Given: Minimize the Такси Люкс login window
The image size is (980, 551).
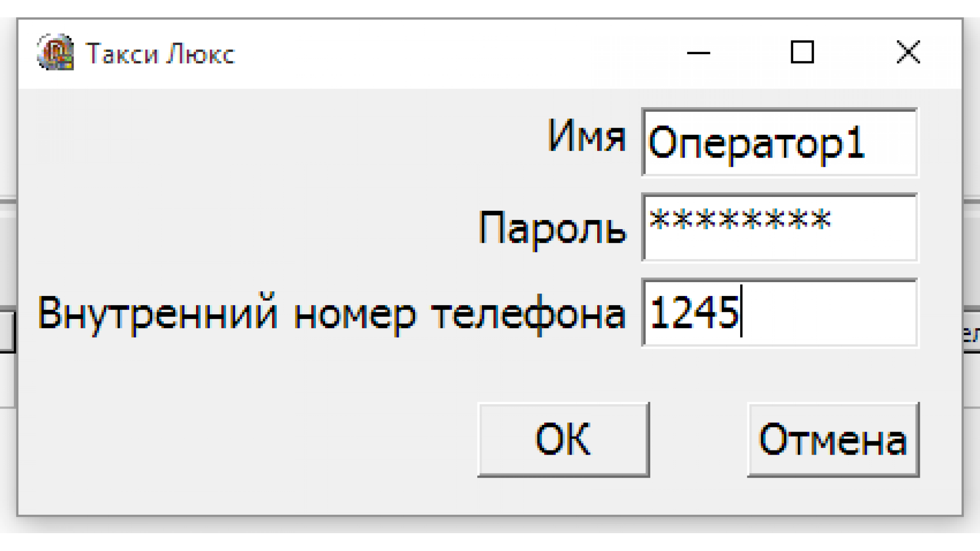Looking at the screenshot, I should 698,53.
